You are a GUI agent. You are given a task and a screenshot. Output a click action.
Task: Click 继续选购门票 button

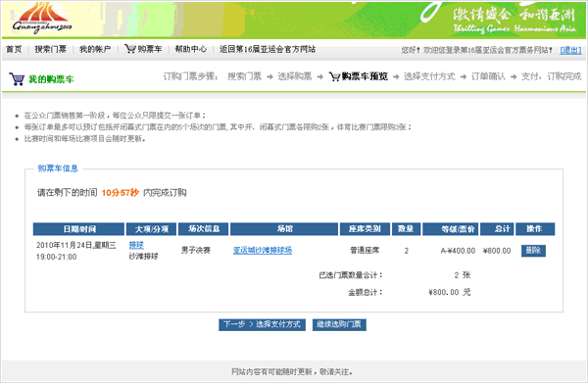[x=339, y=324]
